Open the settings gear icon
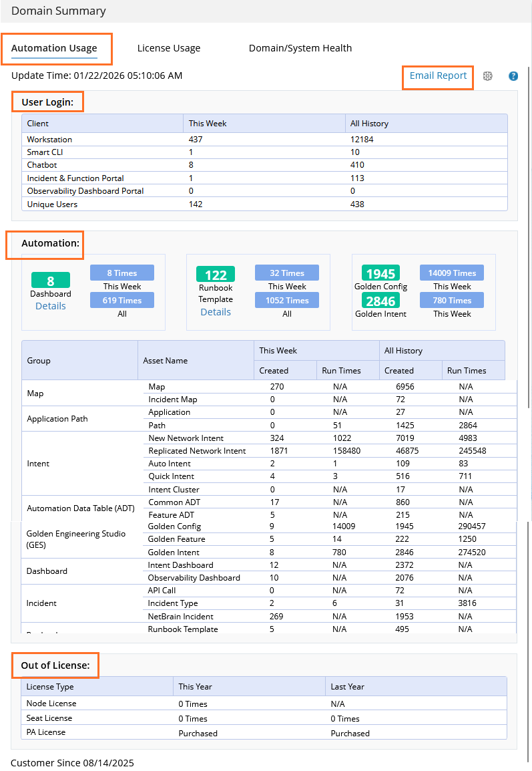This screenshot has height=771, width=532. coord(488,76)
